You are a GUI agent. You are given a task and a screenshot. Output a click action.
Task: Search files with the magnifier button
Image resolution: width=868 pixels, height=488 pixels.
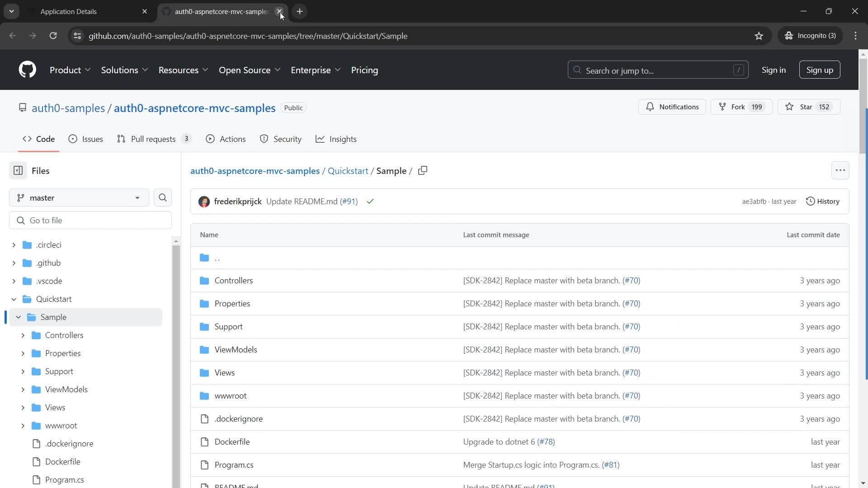pyautogui.click(x=163, y=198)
